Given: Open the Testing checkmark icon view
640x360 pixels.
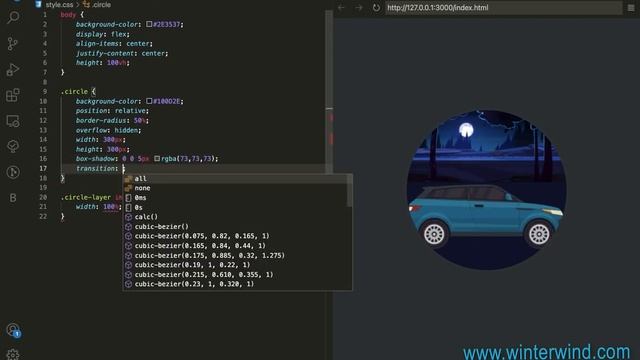Looking at the screenshot, I should (x=13, y=146).
